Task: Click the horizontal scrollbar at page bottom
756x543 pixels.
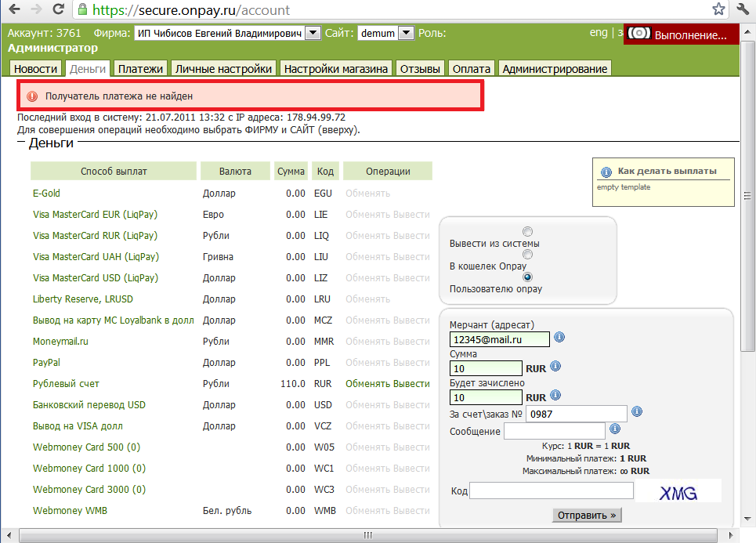Action: click(368, 536)
